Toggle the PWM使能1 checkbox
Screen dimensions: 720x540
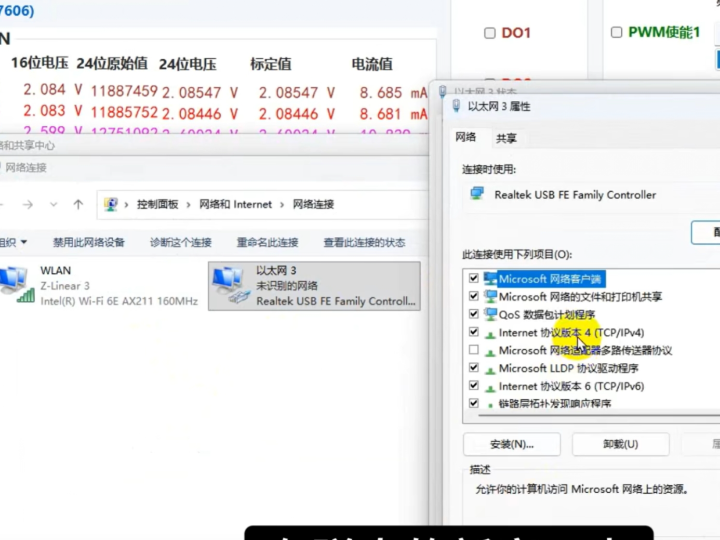pos(616,33)
